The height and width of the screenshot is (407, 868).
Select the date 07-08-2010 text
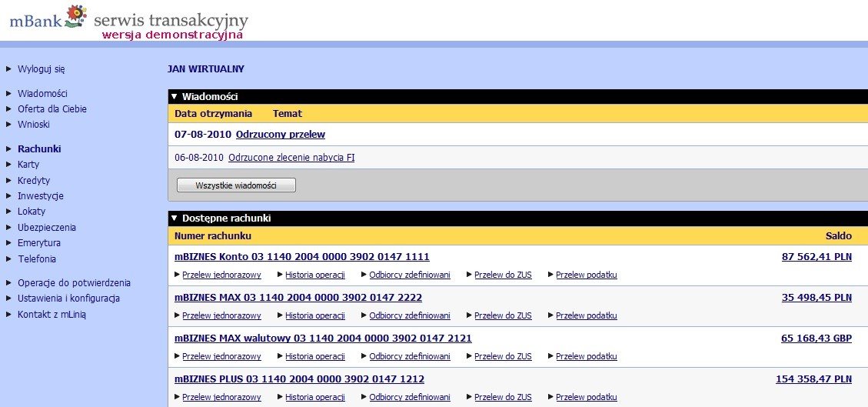coord(203,135)
